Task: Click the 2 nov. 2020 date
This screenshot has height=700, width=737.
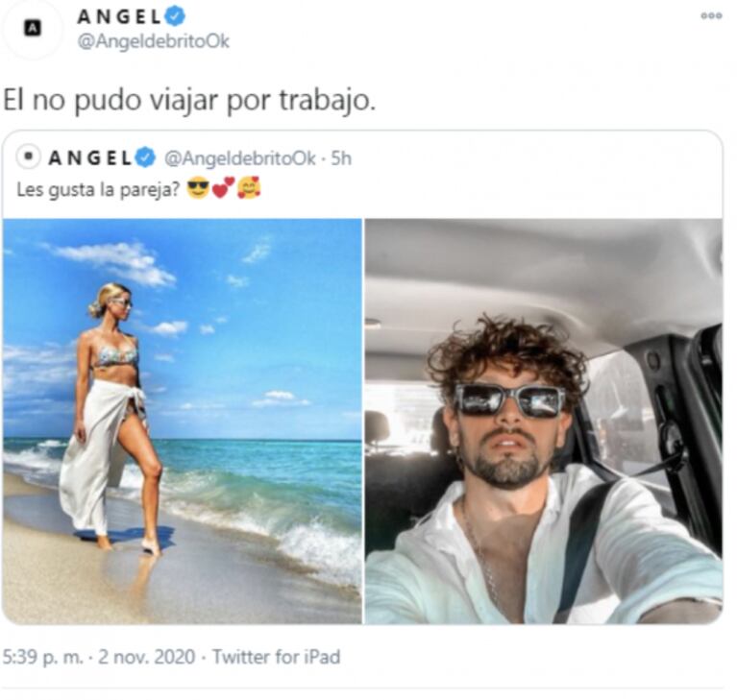Action: (x=146, y=656)
